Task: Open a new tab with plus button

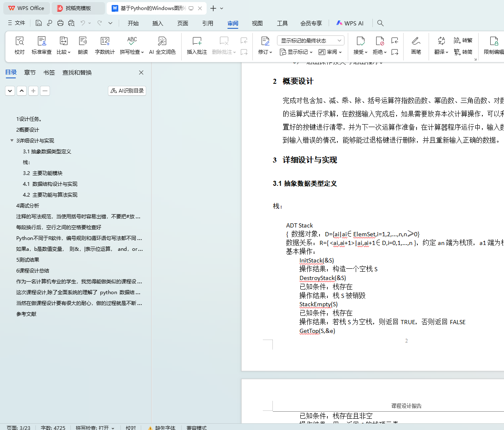Action: 213,8
